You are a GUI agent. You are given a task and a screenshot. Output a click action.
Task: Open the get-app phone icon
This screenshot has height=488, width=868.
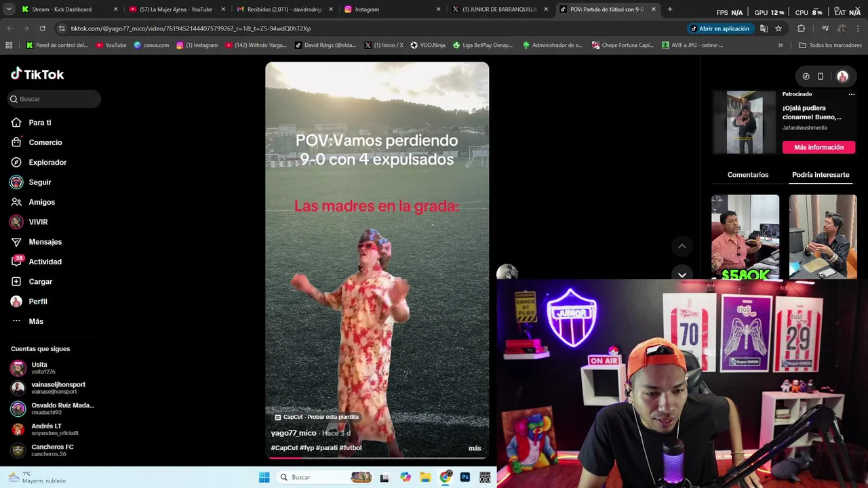pyautogui.click(x=821, y=77)
